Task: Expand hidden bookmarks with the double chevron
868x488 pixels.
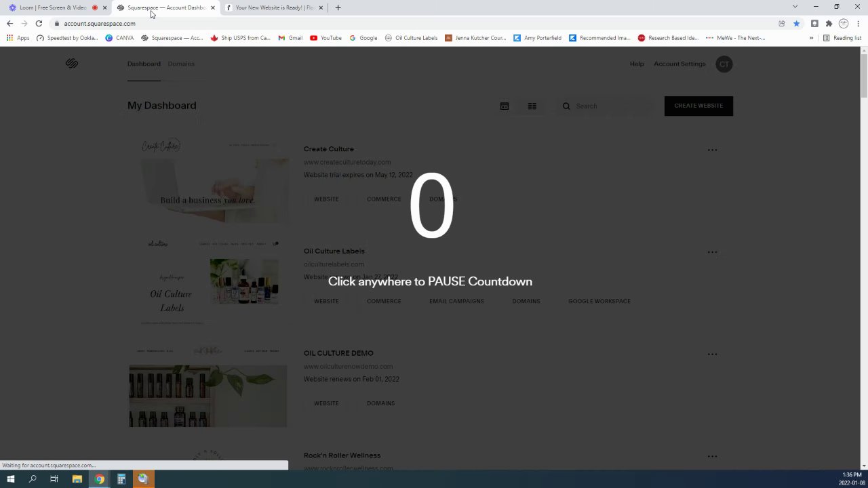Action: tap(811, 38)
